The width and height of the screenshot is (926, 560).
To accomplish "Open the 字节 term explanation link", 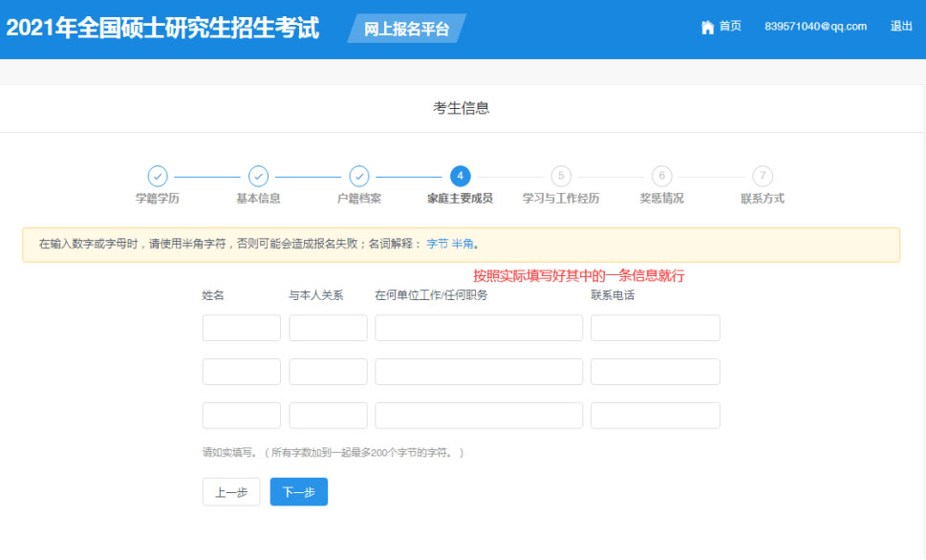I will [x=437, y=245].
